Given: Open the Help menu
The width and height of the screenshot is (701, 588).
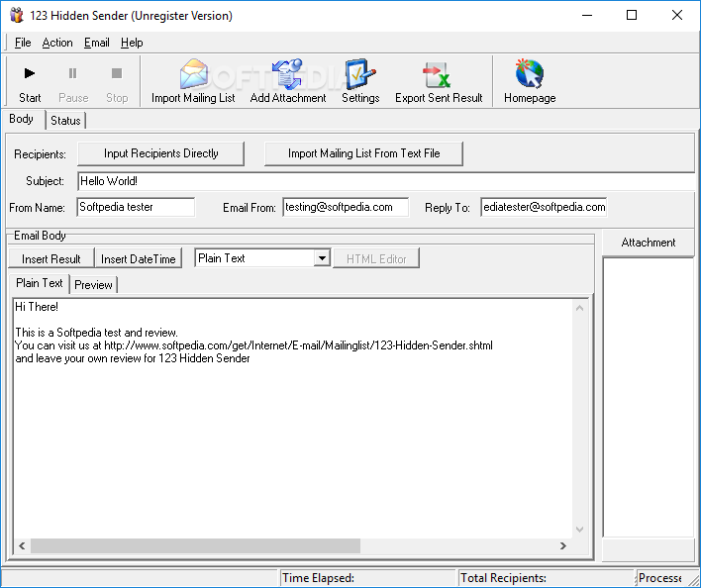Looking at the screenshot, I should click(x=132, y=43).
